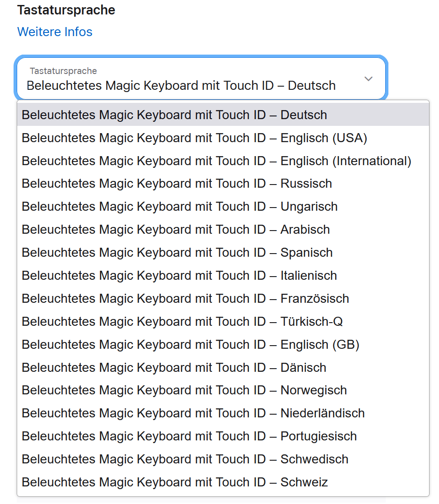This screenshot has width=439, height=504.
Task: Select the Deutsch keyboard option
Action: tap(223, 115)
